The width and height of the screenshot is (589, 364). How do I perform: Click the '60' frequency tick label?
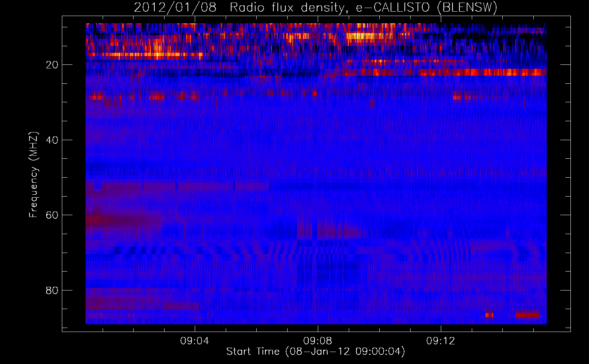click(x=52, y=215)
